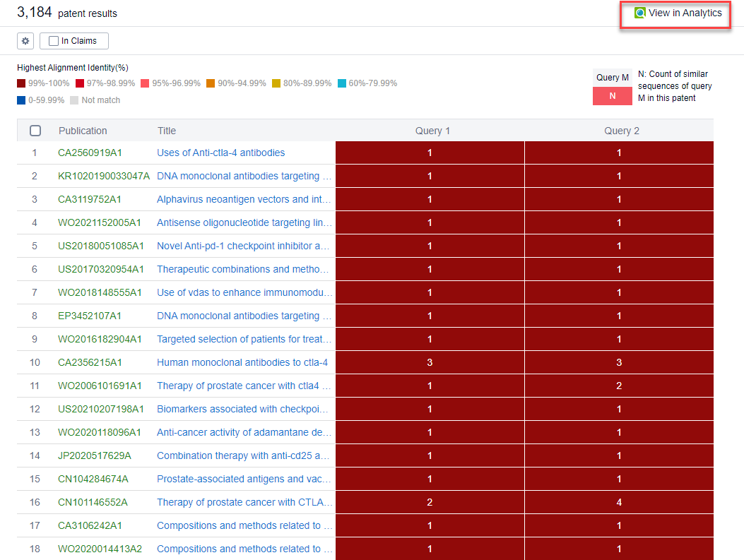Click the Query 1 column header
The width and height of the screenshot is (744, 560).
tap(432, 131)
